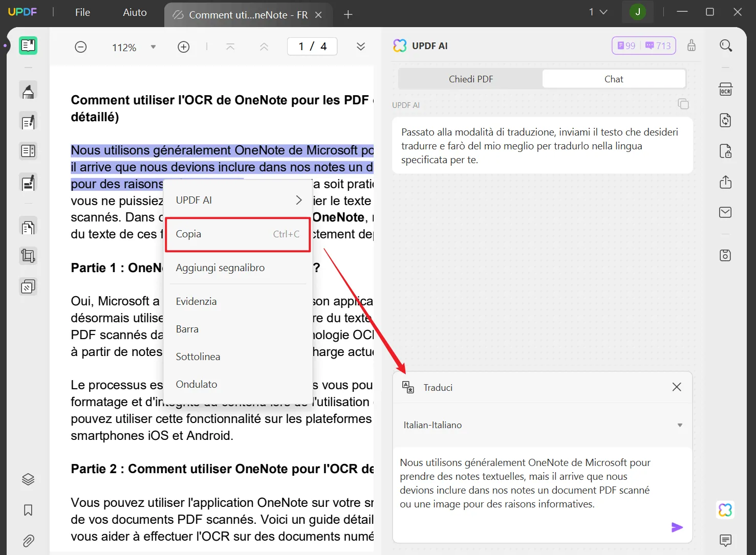Select Ondulato from the context menu
Screen dimensions: 756x555
point(238,384)
